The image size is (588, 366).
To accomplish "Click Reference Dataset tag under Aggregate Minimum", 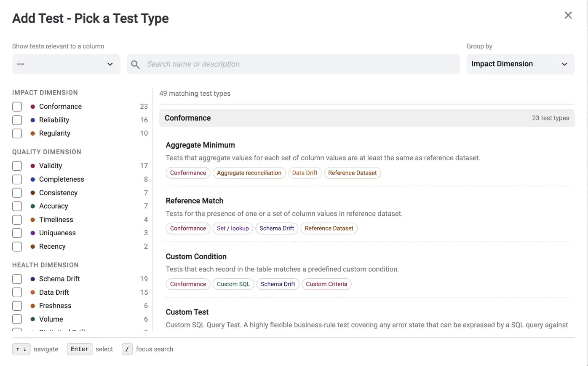I will tap(353, 173).
